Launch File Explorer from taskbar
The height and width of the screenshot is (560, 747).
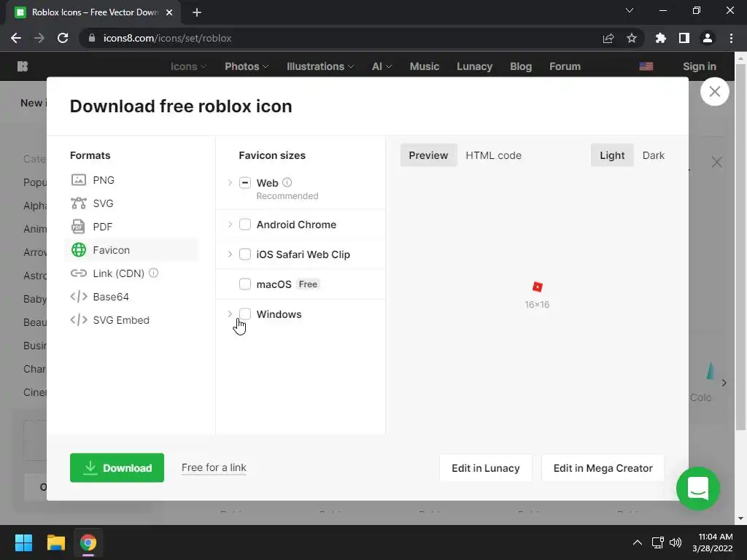click(x=55, y=542)
